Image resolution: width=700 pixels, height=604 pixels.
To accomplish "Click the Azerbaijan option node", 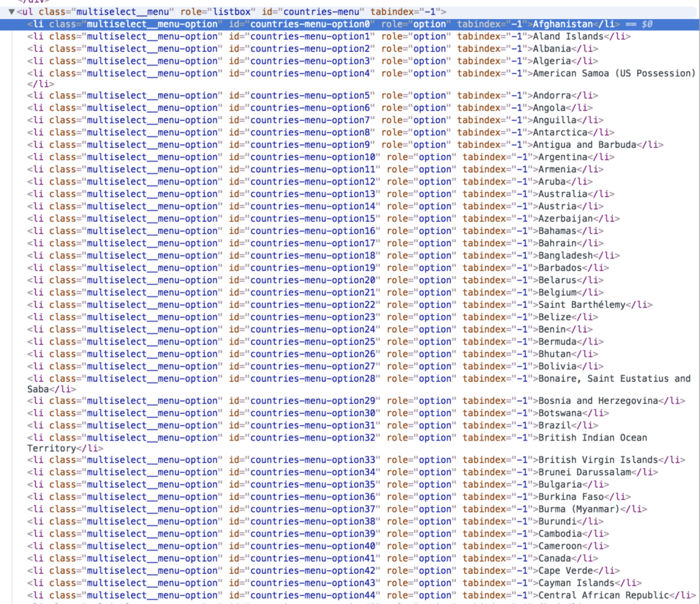I will [569, 219].
